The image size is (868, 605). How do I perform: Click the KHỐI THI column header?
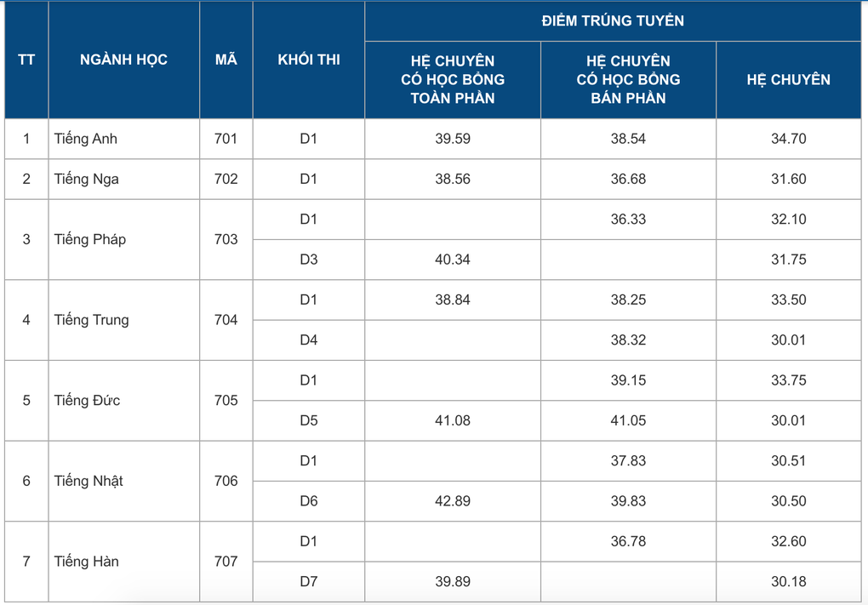tap(309, 60)
